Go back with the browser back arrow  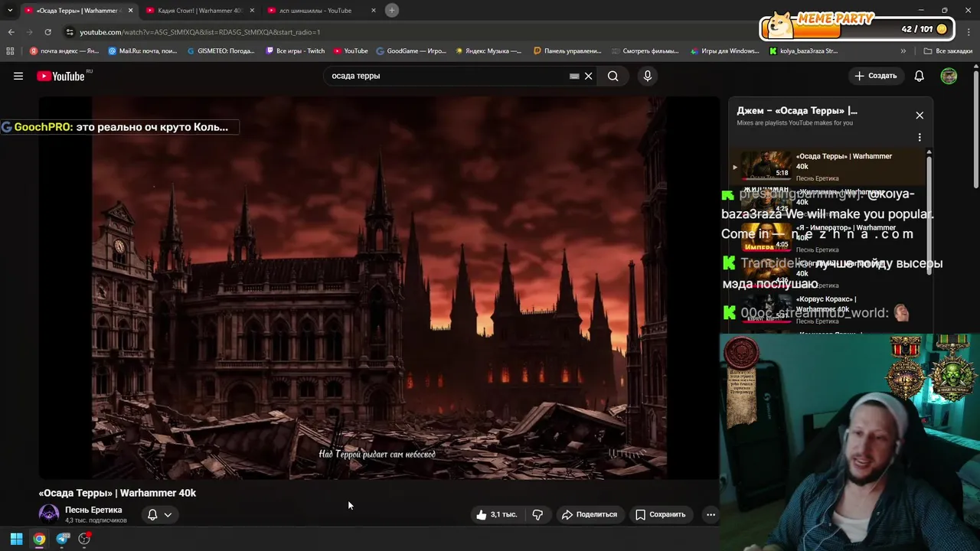click(x=11, y=32)
